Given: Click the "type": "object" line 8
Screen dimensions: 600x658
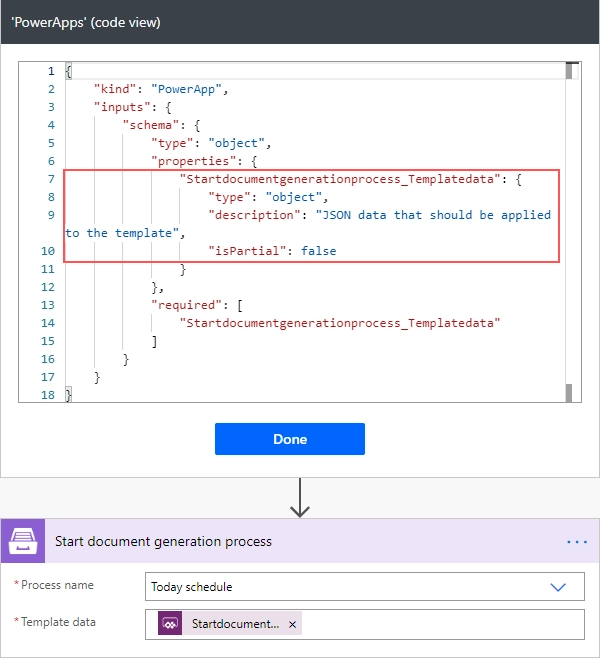Looking at the screenshot, I should 269,197.
